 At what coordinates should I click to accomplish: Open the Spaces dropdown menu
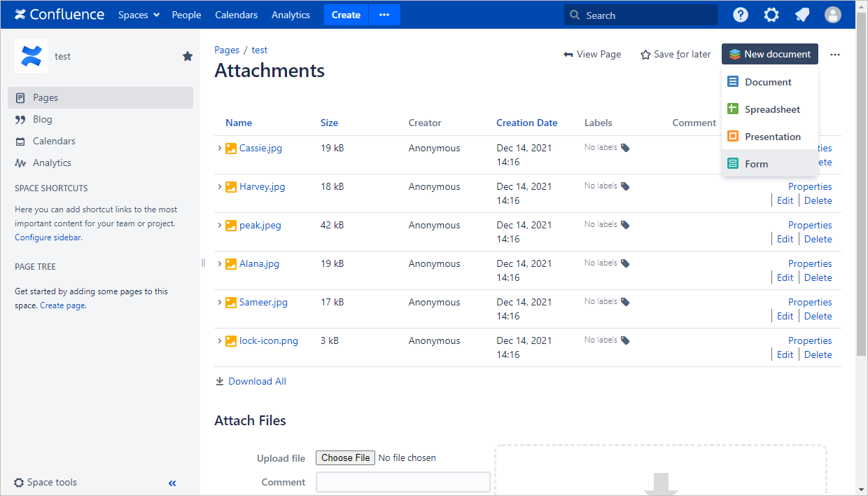(x=139, y=15)
